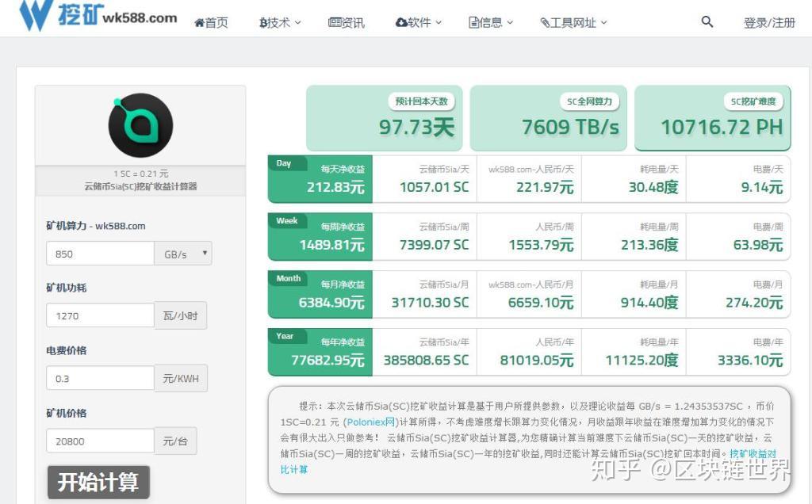Click the weekly 7399.07 SC value
Viewport: 812px width, 504px height.
pyautogui.click(x=434, y=245)
